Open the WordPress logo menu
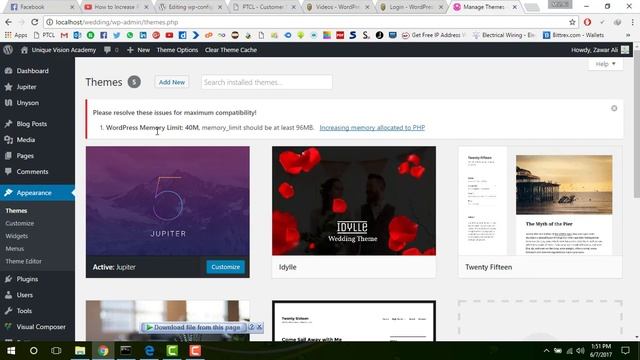Viewport: 640px width, 360px height. [8, 50]
